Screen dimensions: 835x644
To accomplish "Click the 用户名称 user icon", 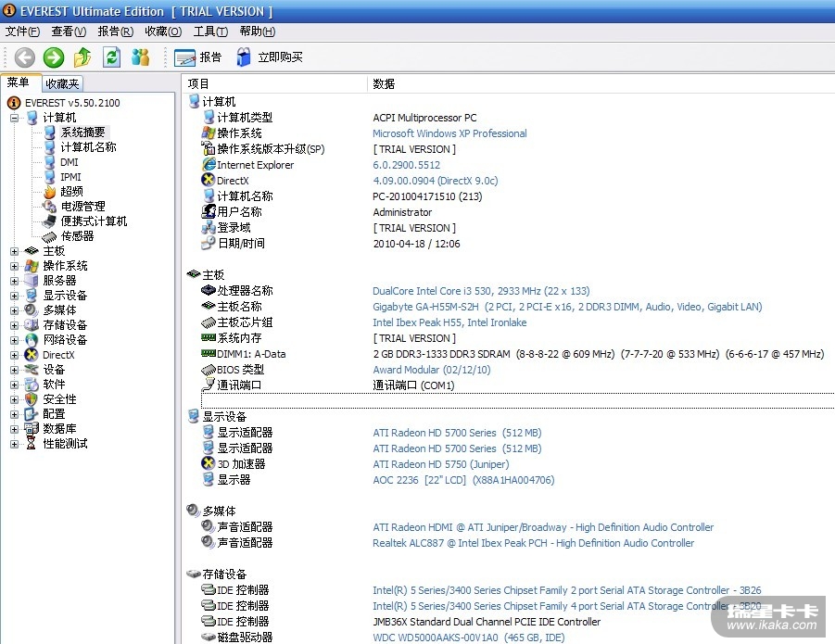I will (x=209, y=211).
